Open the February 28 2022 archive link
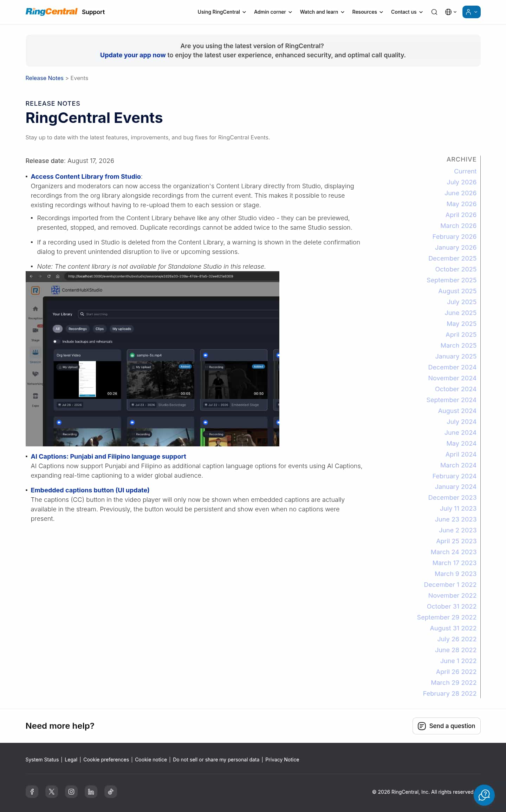 pos(450,694)
